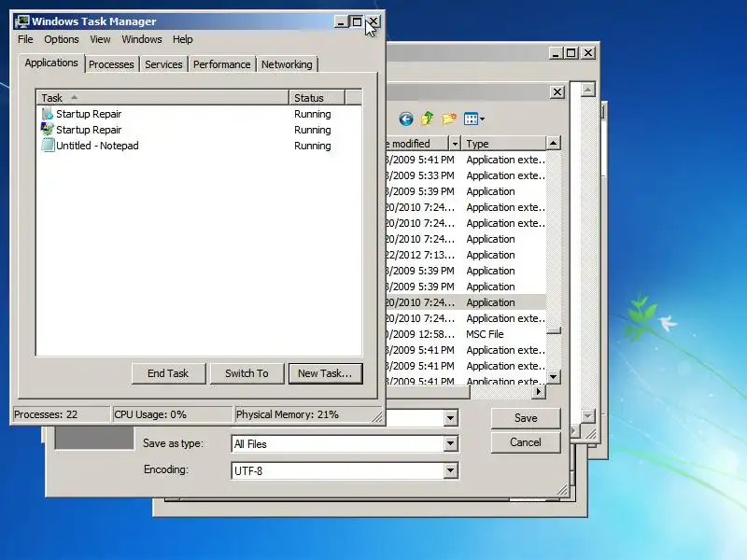Expand the Encoding UTF-8 dropdown
This screenshot has height=560, width=747.
coord(450,471)
